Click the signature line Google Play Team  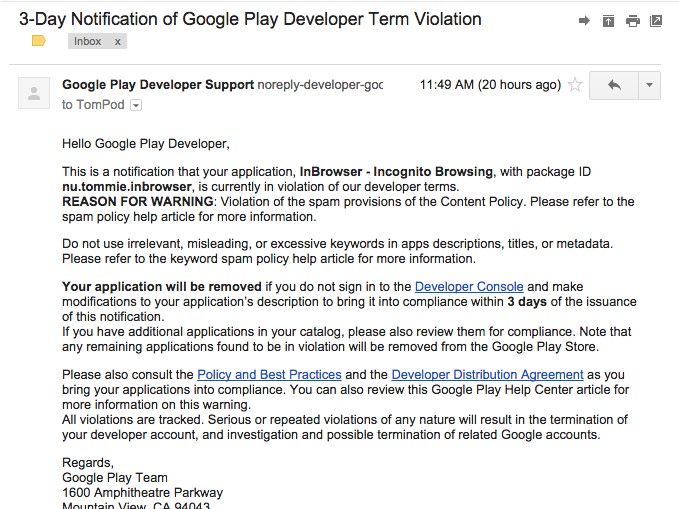(x=115, y=477)
